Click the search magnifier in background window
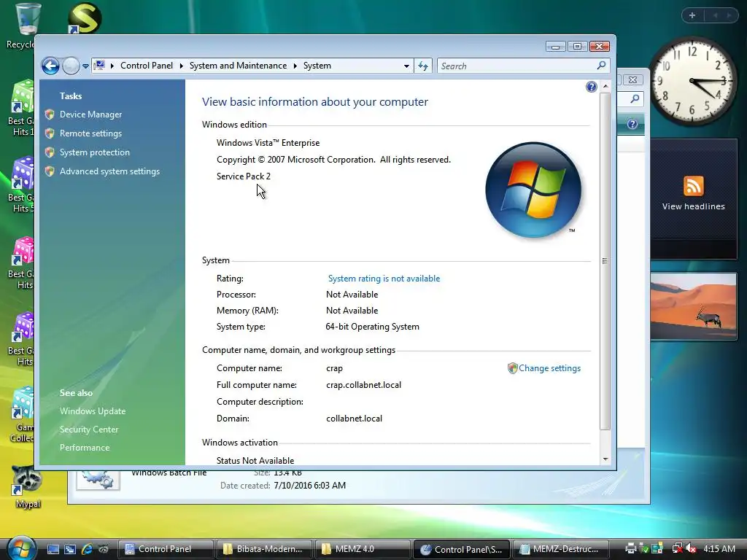The width and height of the screenshot is (747, 560). pos(635,98)
